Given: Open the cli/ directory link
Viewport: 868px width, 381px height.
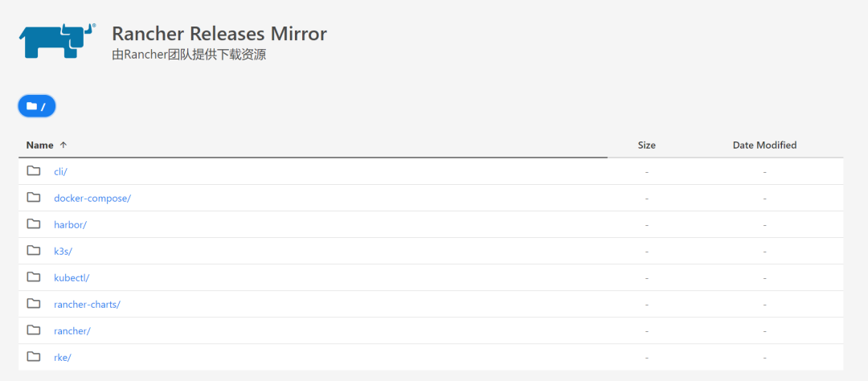Looking at the screenshot, I should (60, 172).
